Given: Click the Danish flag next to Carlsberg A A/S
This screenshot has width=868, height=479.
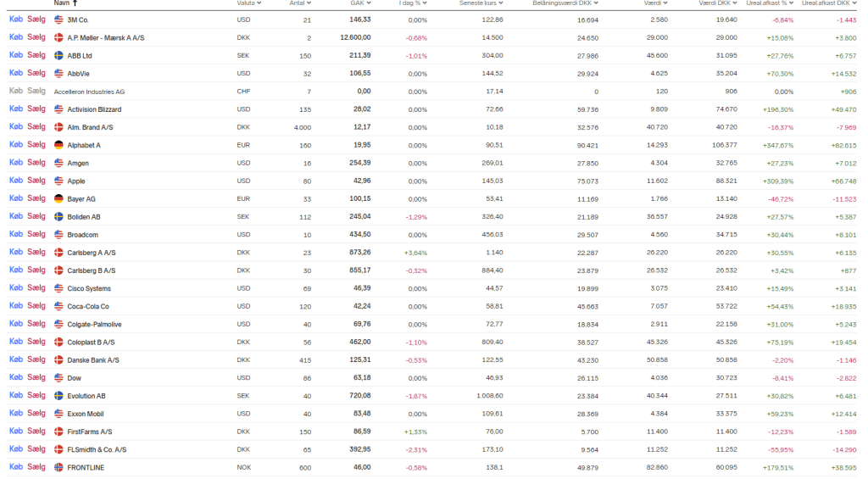Looking at the screenshot, I should pyautogui.click(x=58, y=253).
